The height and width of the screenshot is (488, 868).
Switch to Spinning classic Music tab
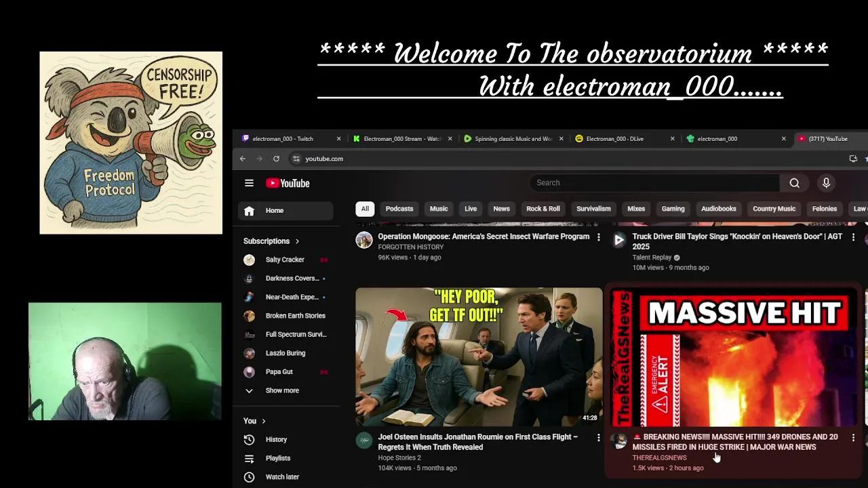[x=513, y=139]
